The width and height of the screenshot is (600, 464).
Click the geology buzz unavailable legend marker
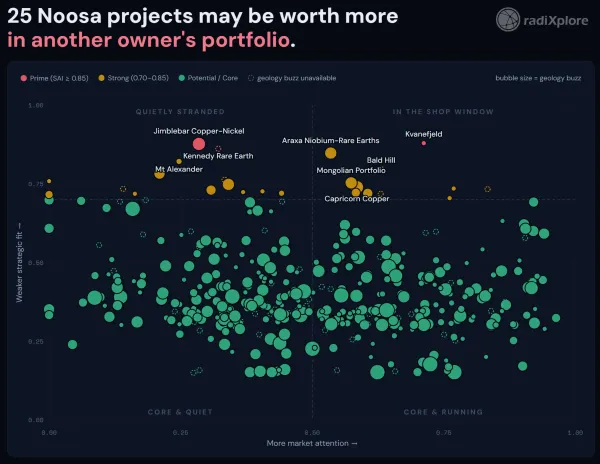251,78
